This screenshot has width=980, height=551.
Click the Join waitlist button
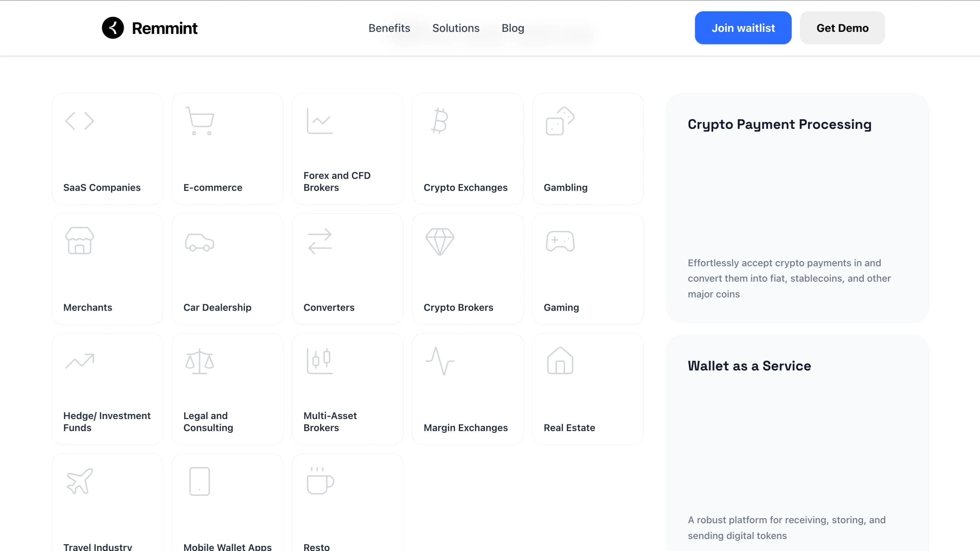pyautogui.click(x=743, y=27)
